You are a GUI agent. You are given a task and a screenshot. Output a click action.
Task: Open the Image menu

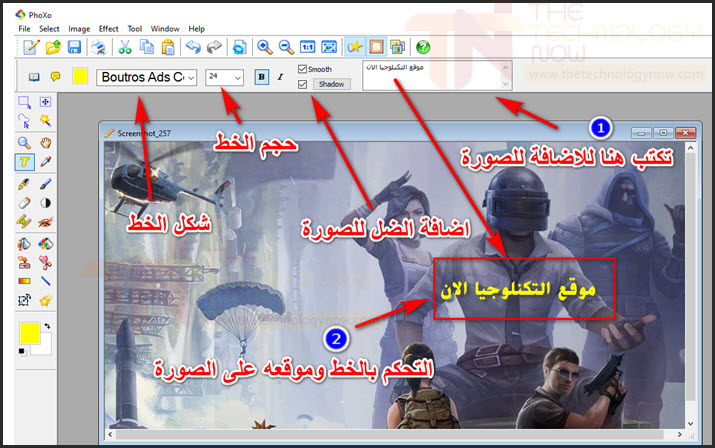(x=79, y=29)
